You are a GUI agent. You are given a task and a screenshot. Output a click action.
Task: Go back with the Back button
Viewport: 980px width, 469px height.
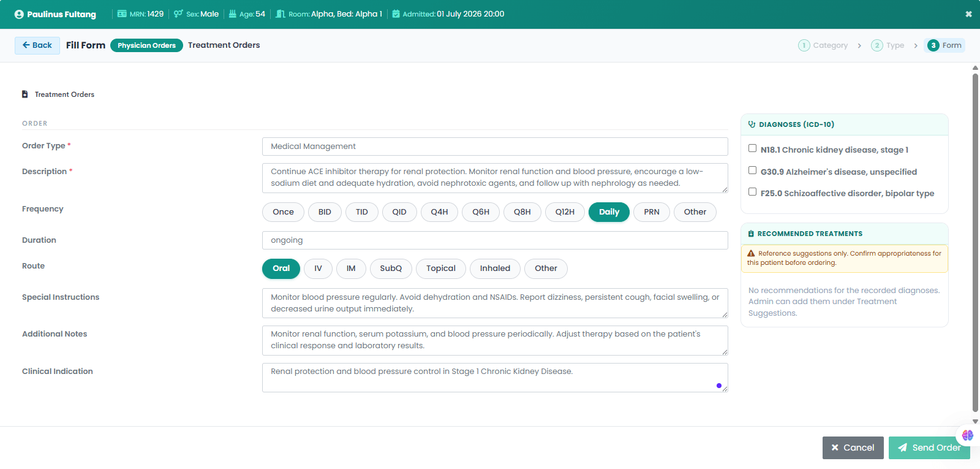point(37,45)
